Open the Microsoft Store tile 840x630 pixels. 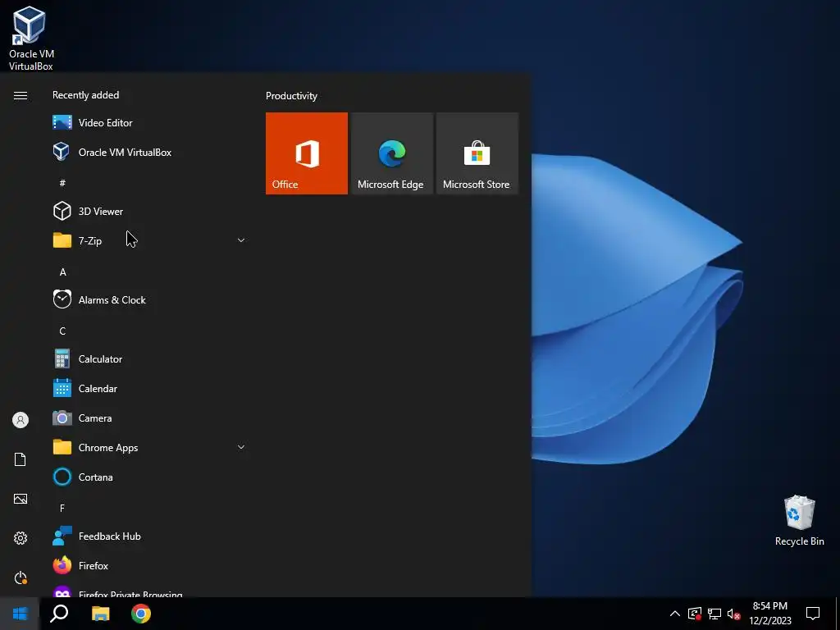pos(477,153)
